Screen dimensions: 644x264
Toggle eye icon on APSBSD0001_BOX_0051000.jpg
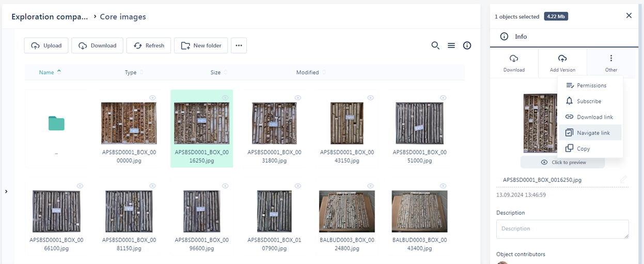tap(443, 98)
